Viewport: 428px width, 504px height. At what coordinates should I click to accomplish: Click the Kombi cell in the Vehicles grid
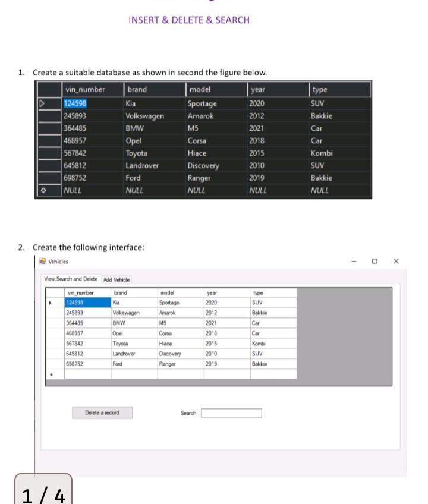[x=273, y=344]
